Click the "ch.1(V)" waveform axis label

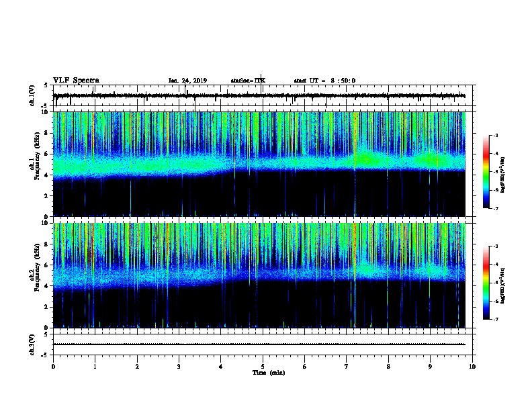32,95
